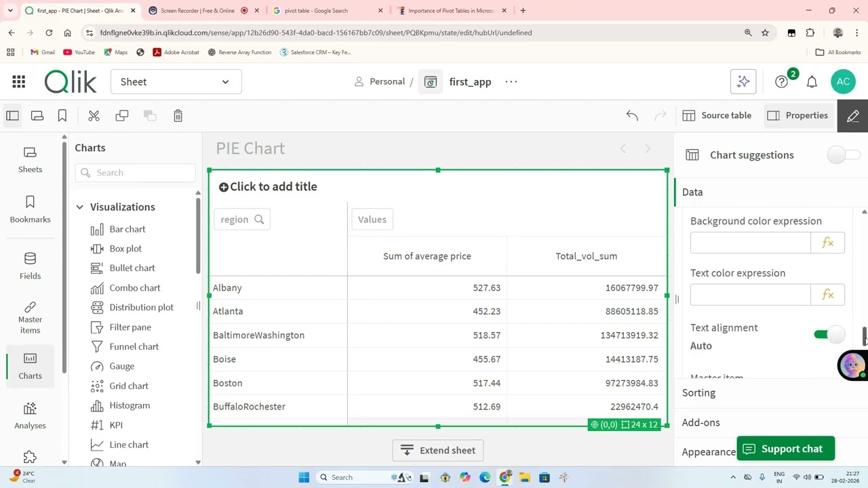Select the Charts panel
868x488 pixels.
30,367
